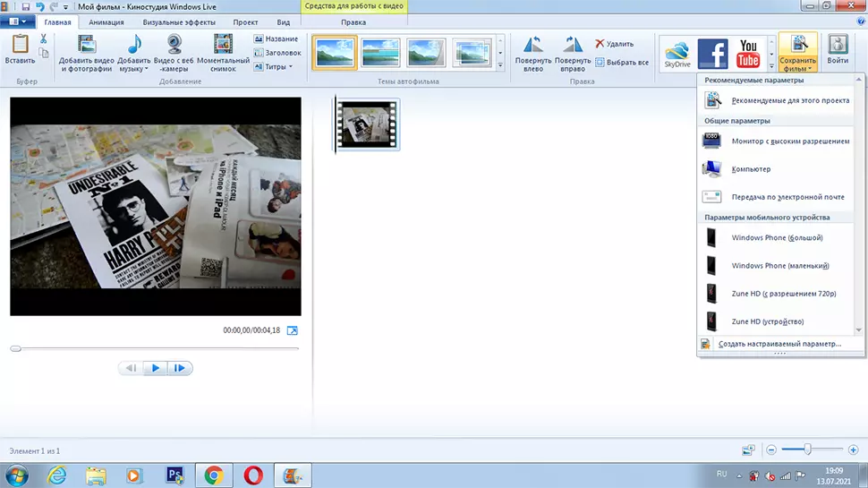Screen dimensions: 868x488
Task: Click the snapshot (Моментальный снимок) icon
Action: tap(223, 45)
